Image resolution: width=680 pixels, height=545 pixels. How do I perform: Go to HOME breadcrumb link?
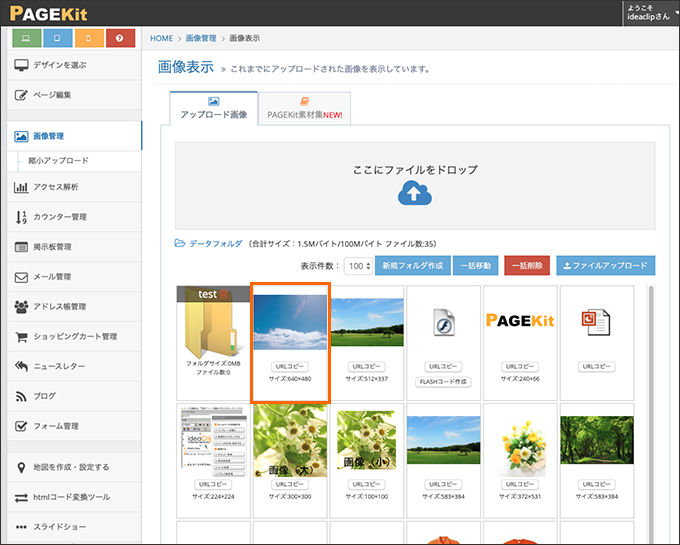pos(161,38)
